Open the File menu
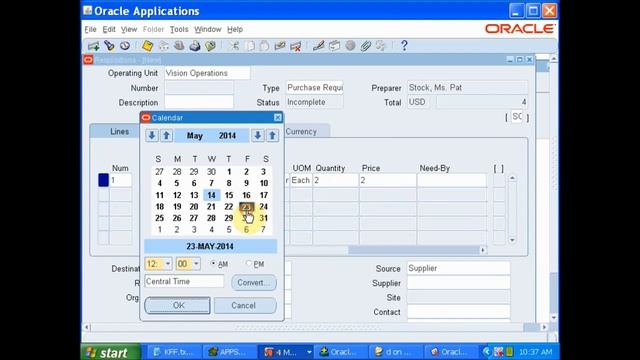This screenshot has height=360, width=640. [91, 29]
